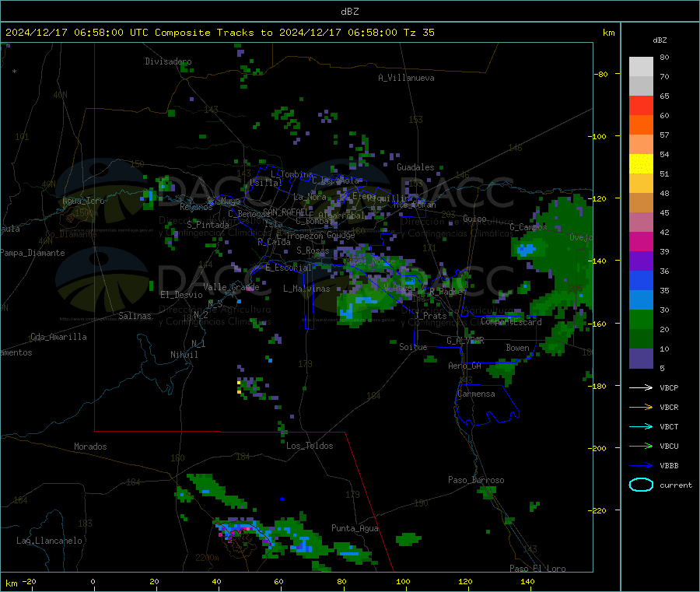Click the Paso_El_Loro map label
This screenshot has width=700, height=592.
coord(537,569)
